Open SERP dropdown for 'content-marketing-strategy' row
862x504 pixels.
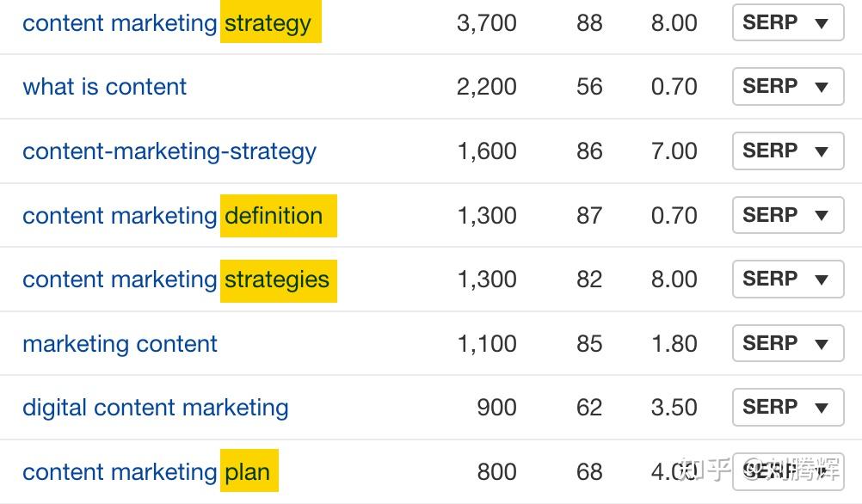787,151
